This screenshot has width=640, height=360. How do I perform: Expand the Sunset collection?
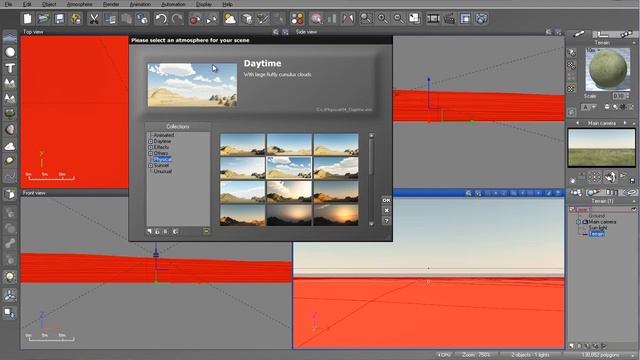pyautogui.click(x=151, y=166)
